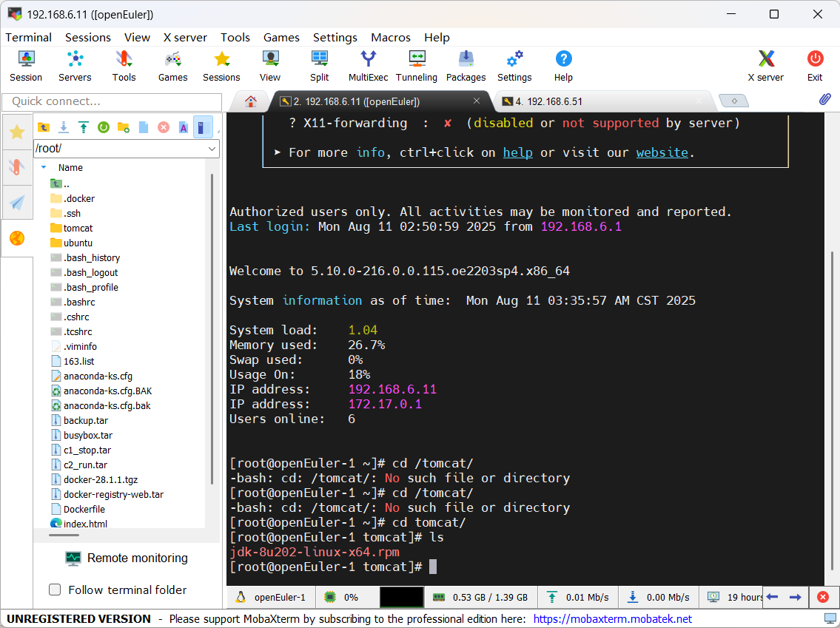Screen dimensions: 840x628
Task: Enable Follow terminal folder checkbox
Action: click(x=55, y=590)
